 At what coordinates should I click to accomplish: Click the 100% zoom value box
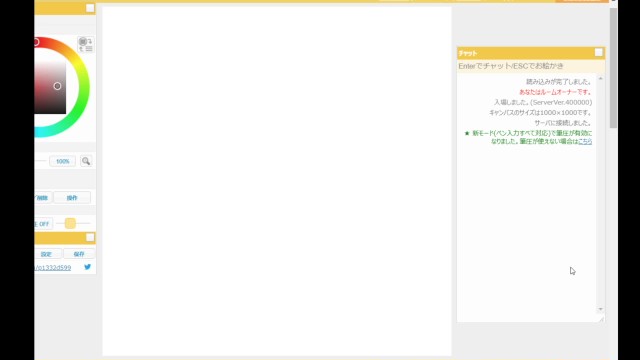pyautogui.click(x=62, y=161)
